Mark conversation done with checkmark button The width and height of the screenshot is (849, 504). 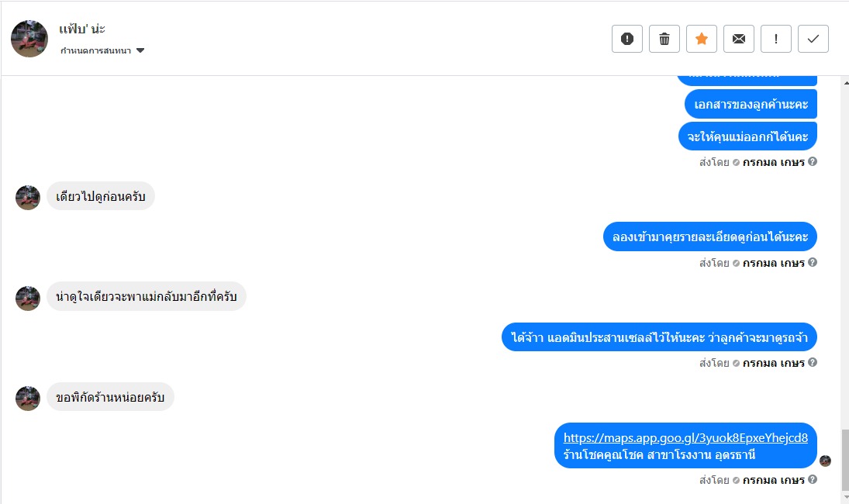pyautogui.click(x=813, y=39)
